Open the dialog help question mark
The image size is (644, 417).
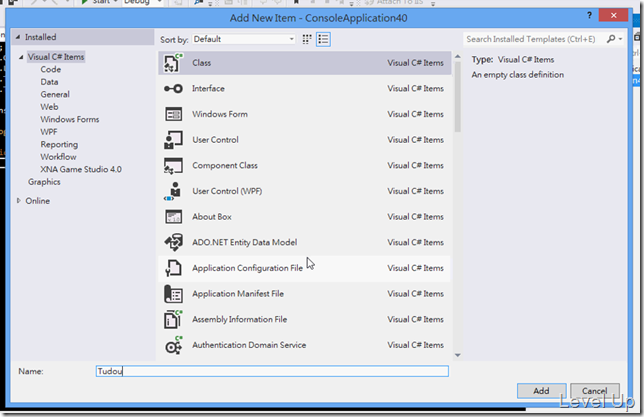(589, 16)
